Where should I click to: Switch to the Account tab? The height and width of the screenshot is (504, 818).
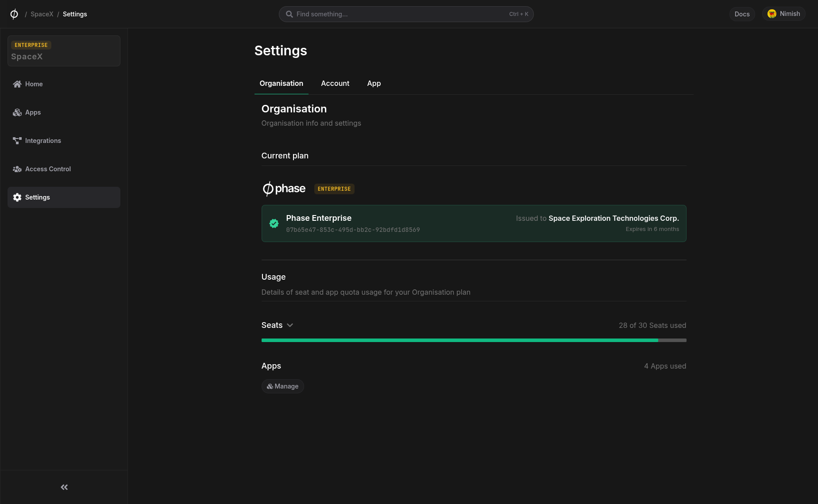pyautogui.click(x=335, y=84)
